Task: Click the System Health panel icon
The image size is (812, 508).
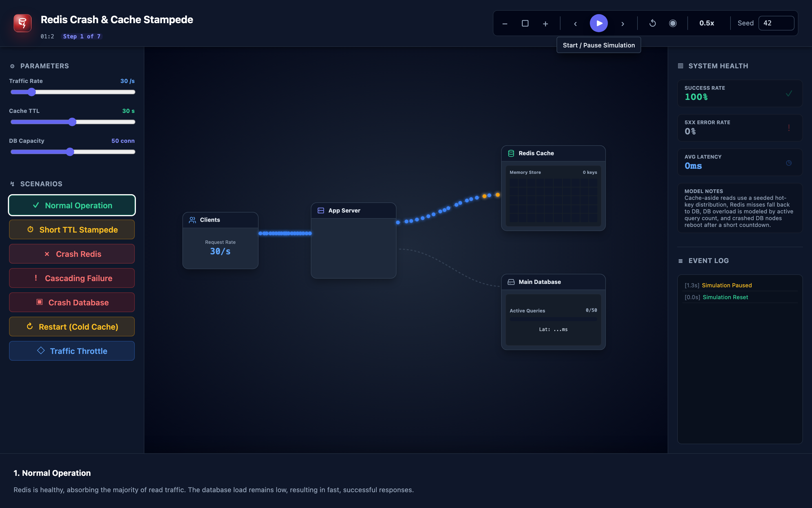Action: (x=680, y=66)
